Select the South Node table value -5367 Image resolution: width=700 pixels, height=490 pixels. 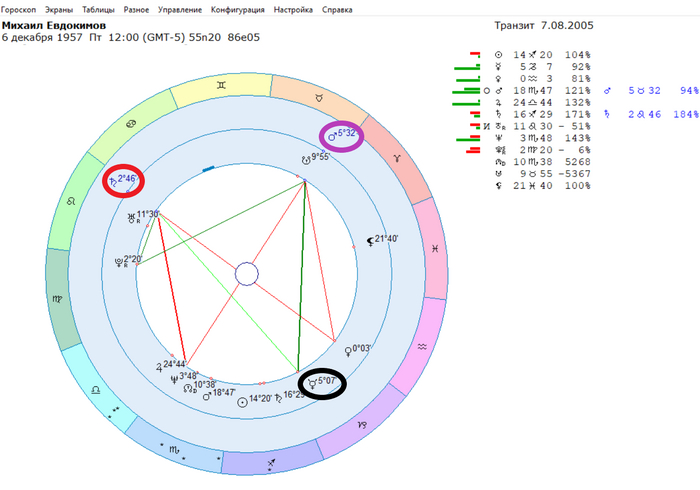pos(575,174)
